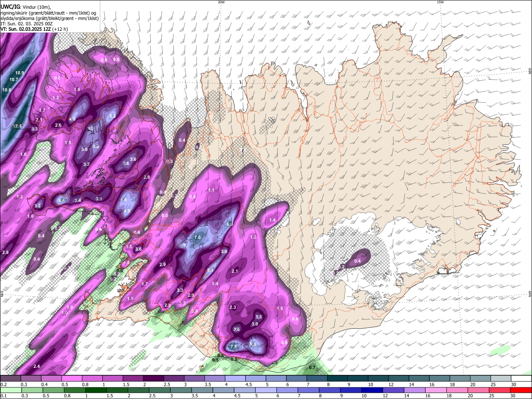
Task: Click the 6.4 value on the map
Action: pos(62,200)
